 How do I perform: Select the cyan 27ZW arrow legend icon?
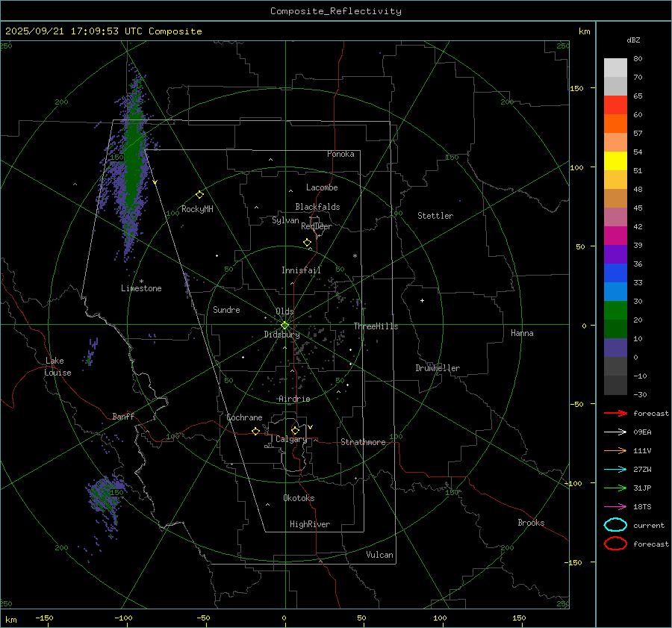(x=615, y=469)
